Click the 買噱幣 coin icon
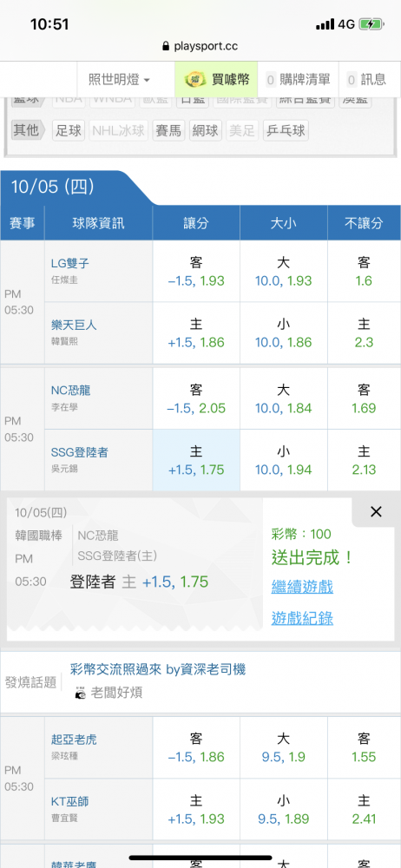Screen dimensions: 401x868 click(x=195, y=79)
